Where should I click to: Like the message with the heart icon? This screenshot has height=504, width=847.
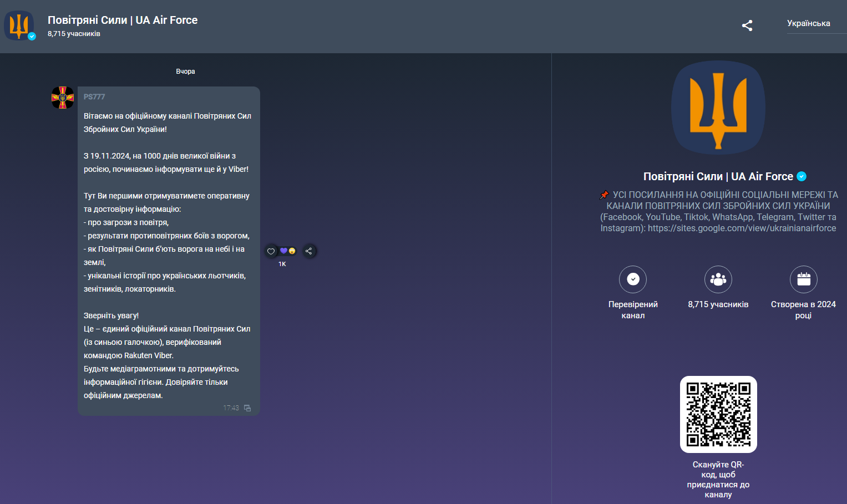pyautogui.click(x=271, y=251)
